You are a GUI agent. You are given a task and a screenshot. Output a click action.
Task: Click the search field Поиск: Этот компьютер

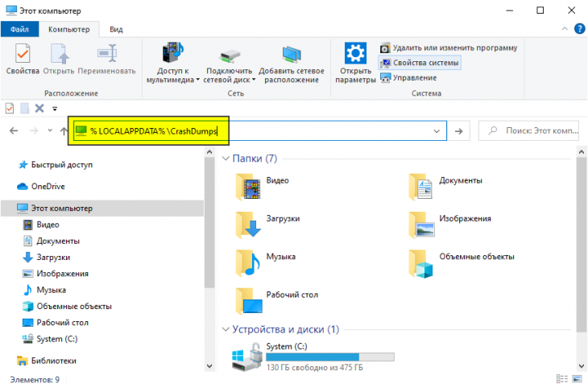(x=532, y=131)
